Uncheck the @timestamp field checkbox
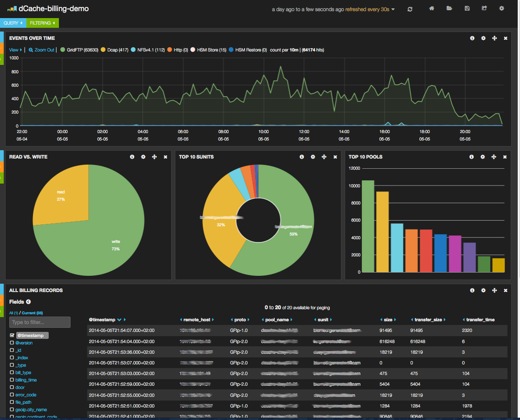 tap(12, 335)
